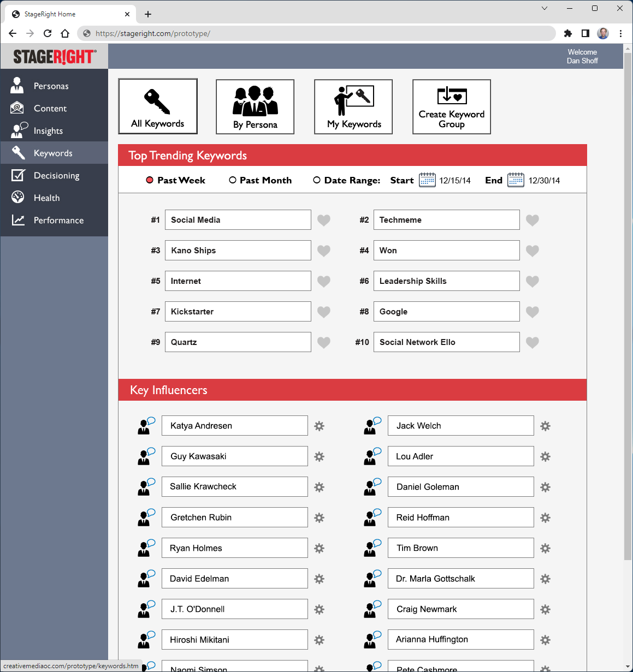Click influencer icon beside Jack Welch

pos(372,426)
